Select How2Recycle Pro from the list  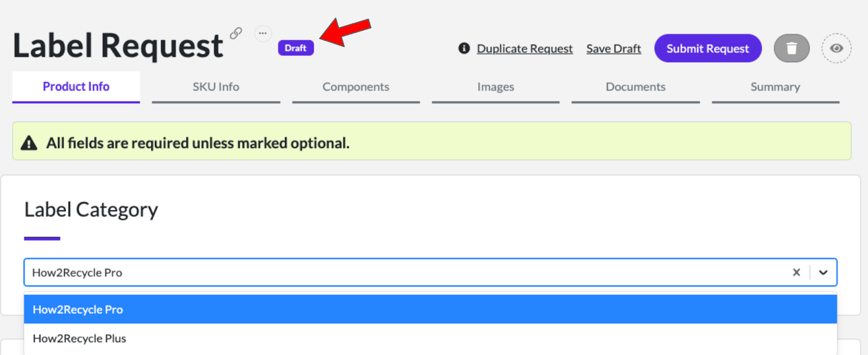[78, 309]
